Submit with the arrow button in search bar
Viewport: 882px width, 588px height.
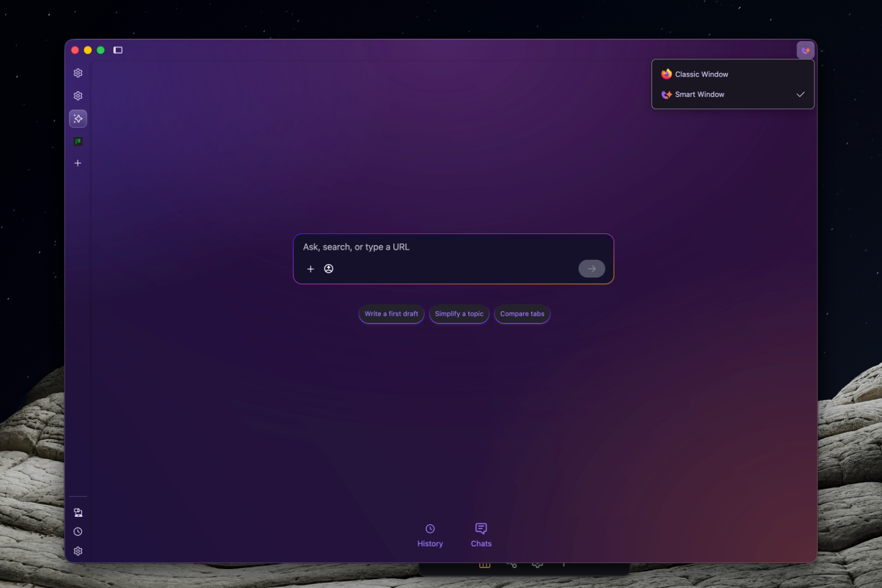(592, 269)
